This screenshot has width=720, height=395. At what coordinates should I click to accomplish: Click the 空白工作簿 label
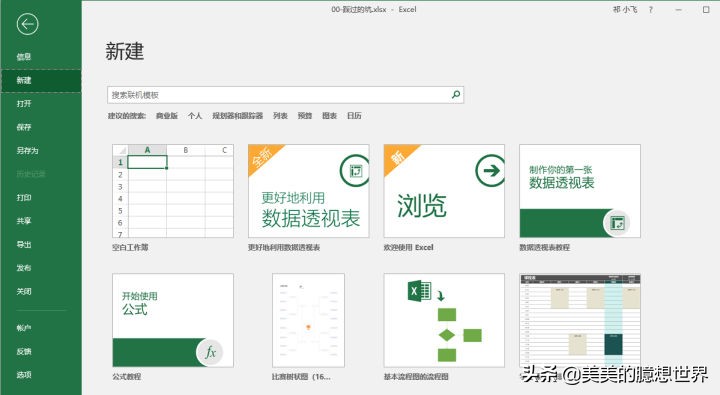pos(130,248)
